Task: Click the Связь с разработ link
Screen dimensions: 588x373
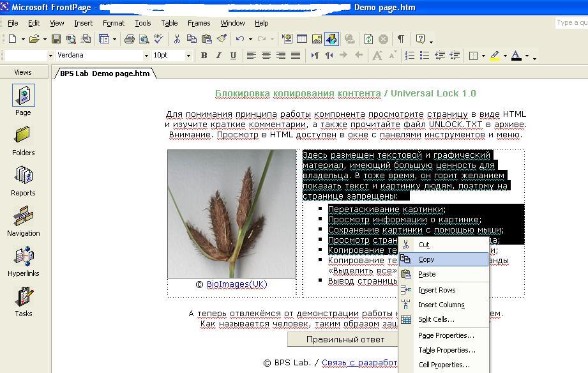Action: coord(359,363)
